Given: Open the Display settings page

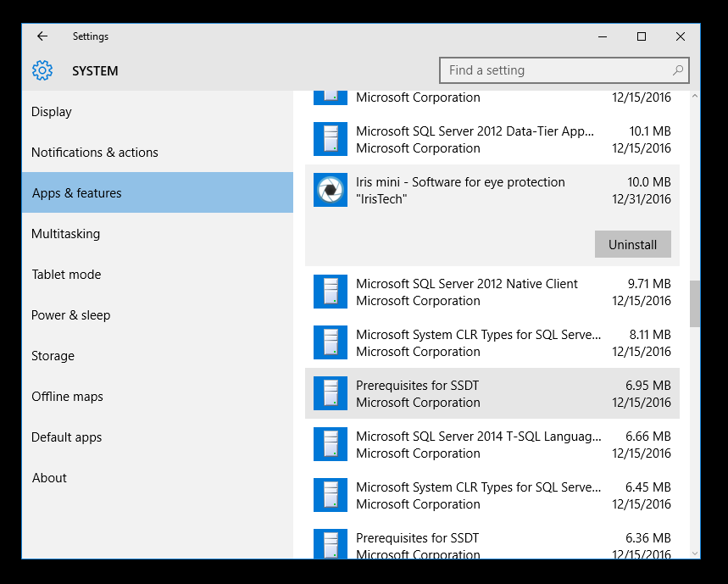Looking at the screenshot, I should [158, 112].
